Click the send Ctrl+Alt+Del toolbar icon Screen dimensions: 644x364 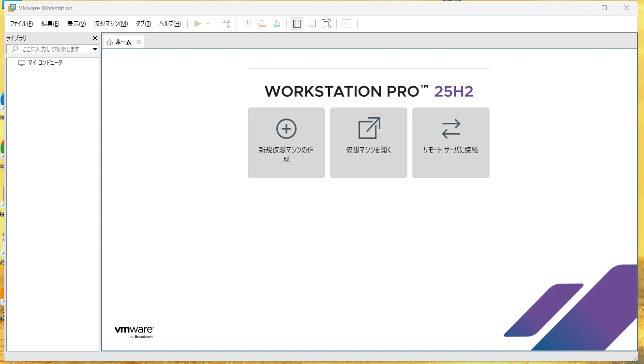pos(226,24)
